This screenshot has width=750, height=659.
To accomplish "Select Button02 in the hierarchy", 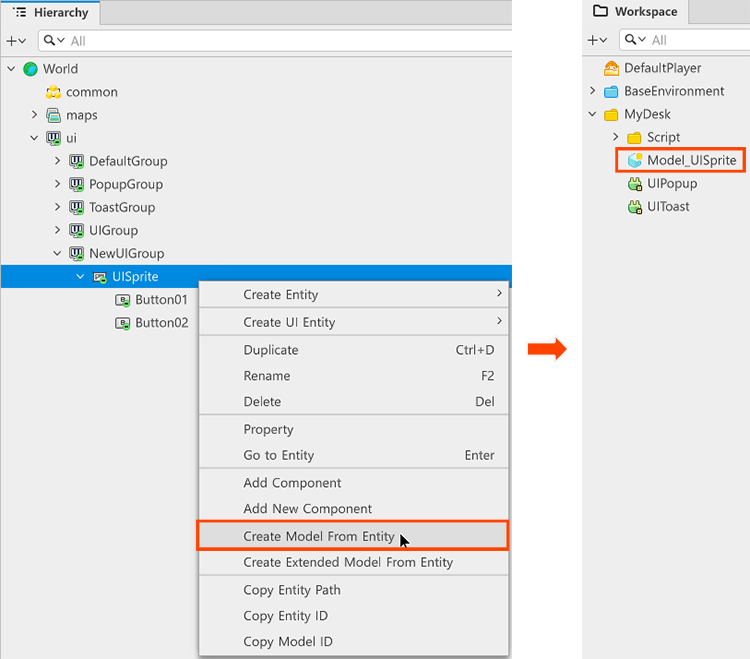I will [161, 322].
